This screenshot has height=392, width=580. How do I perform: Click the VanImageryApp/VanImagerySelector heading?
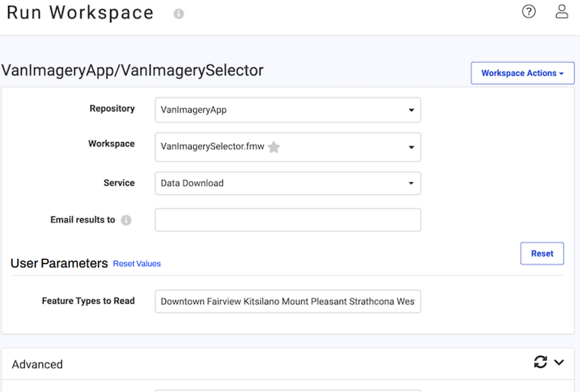tap(132, 70)
